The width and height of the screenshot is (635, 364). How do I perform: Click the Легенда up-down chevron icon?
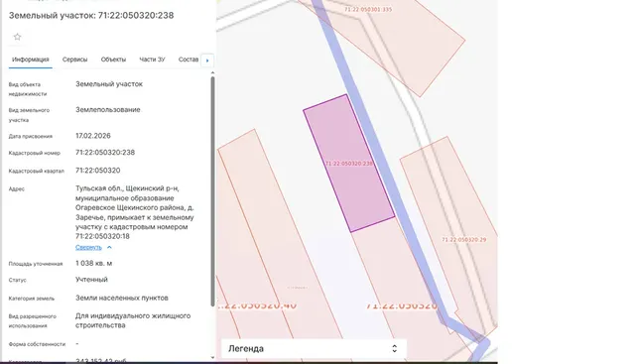coord(395,348)
